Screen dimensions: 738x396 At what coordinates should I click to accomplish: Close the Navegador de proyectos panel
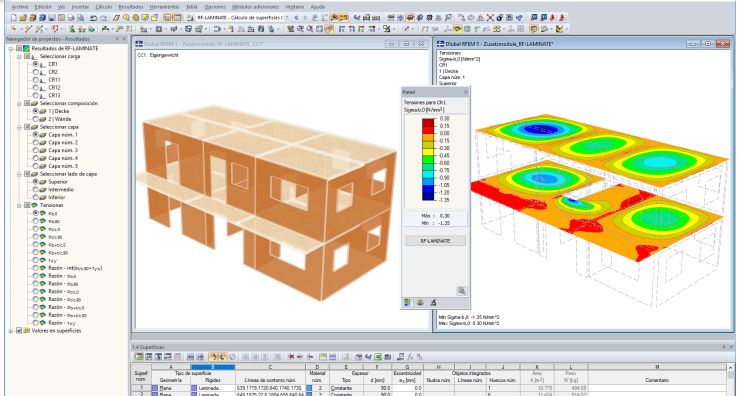[x=124, y=39]
